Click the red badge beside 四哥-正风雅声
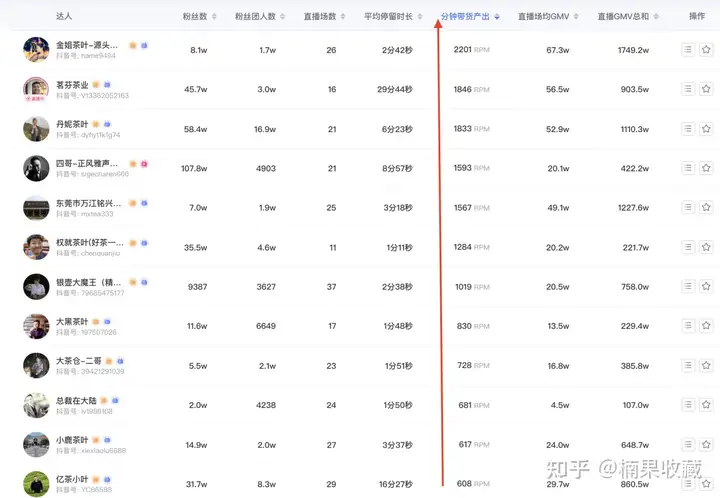Image resolution: width=720 pixels, height=498 pixels. pyautogui.click(x=144, y=164)
